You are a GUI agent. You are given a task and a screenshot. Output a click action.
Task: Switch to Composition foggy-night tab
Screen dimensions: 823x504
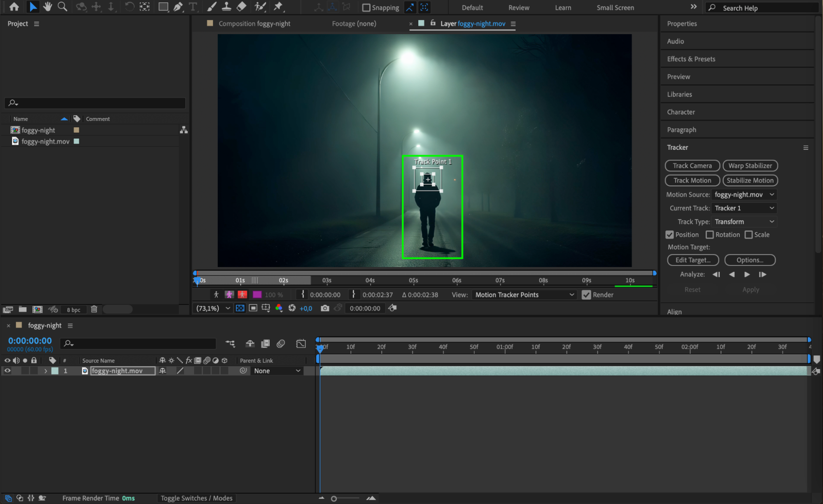(x=254, y=23)
